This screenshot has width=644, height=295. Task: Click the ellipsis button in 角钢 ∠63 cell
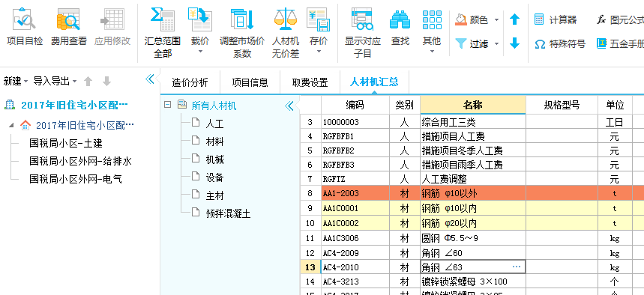(517, 267)
